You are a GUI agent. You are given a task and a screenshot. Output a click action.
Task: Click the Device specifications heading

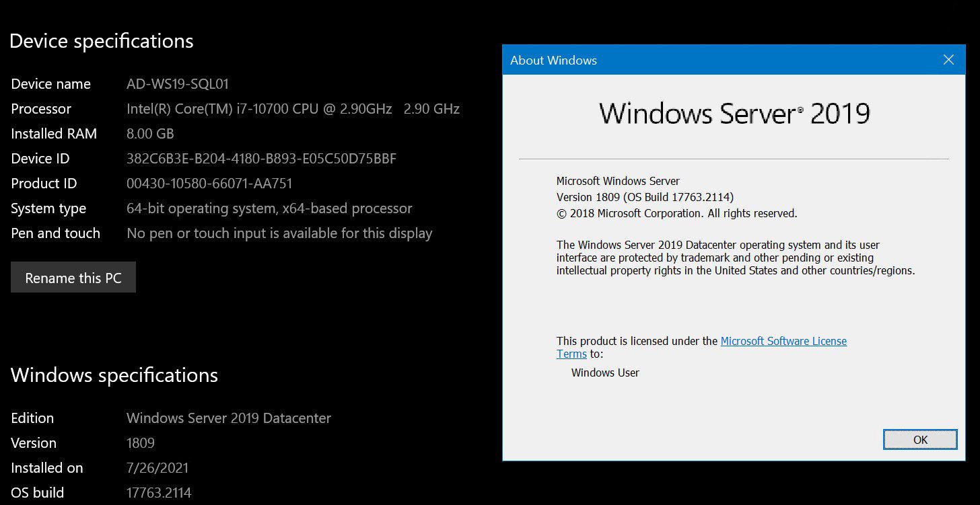pyautogui.click(x=102, y=42)
